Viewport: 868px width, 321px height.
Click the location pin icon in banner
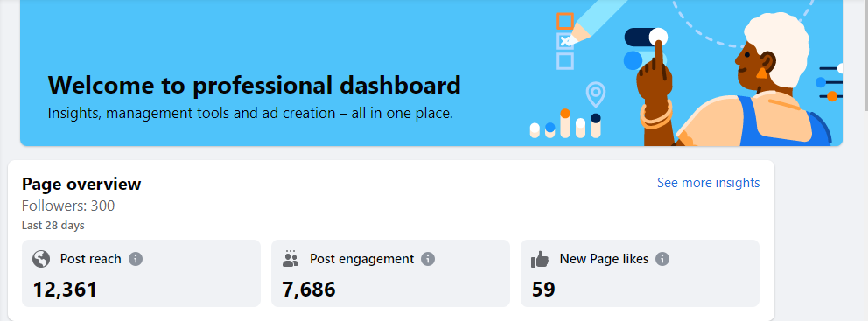(x=596, y=94)
